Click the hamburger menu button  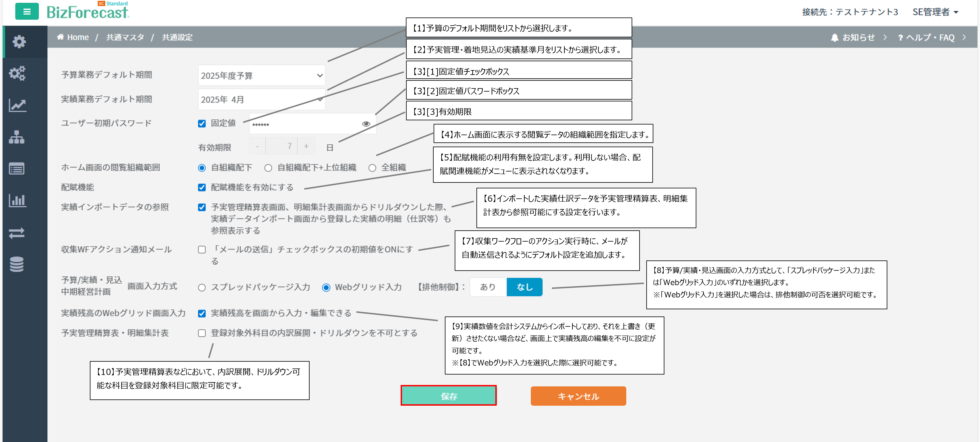pos(27,11)
